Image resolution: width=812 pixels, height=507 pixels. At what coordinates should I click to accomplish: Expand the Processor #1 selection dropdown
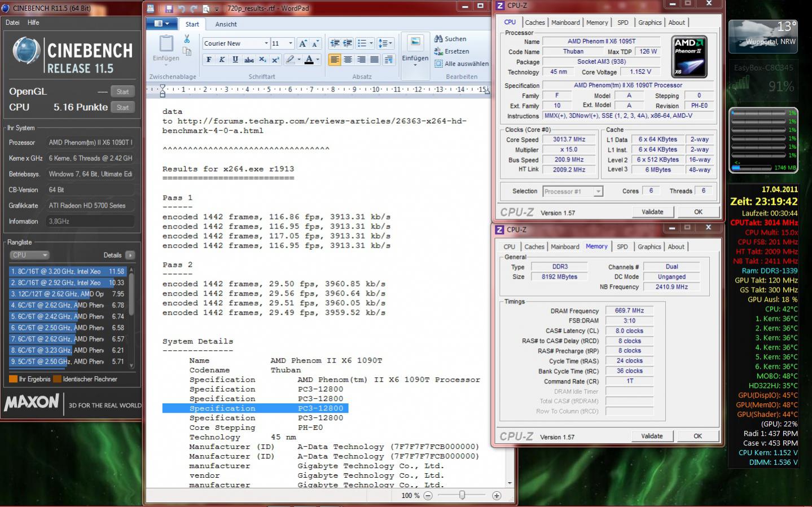click(598, 192)
